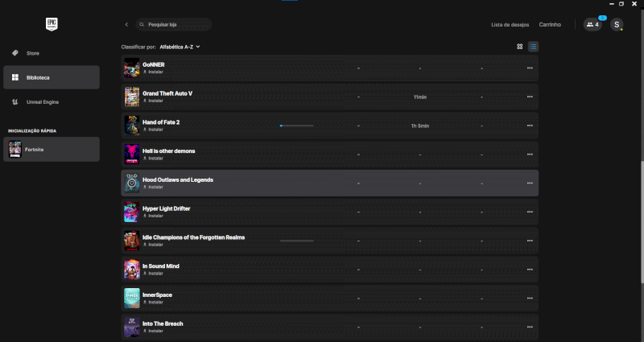644x342 pixels.
Task: Switch to list view
Action: click(533, 47)
